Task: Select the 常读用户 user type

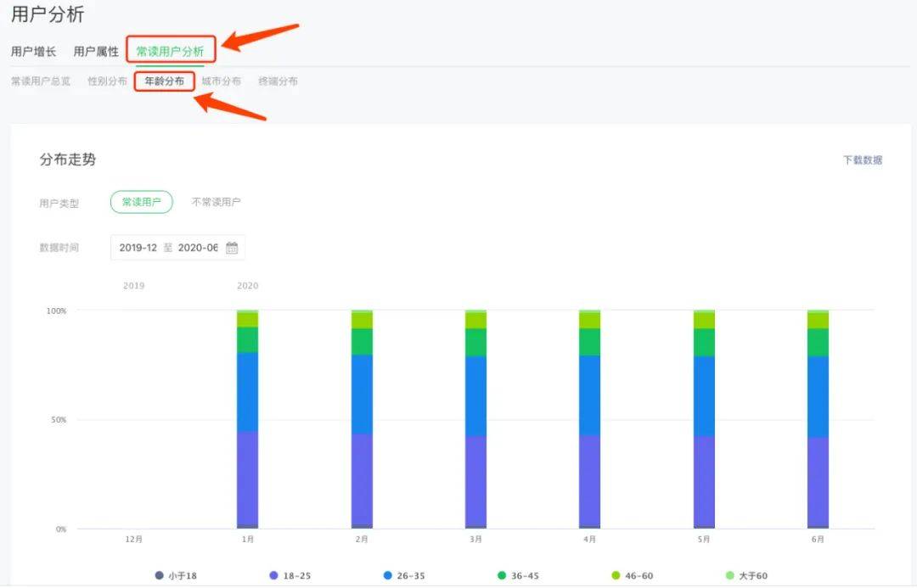Action: tap(142, 202)
